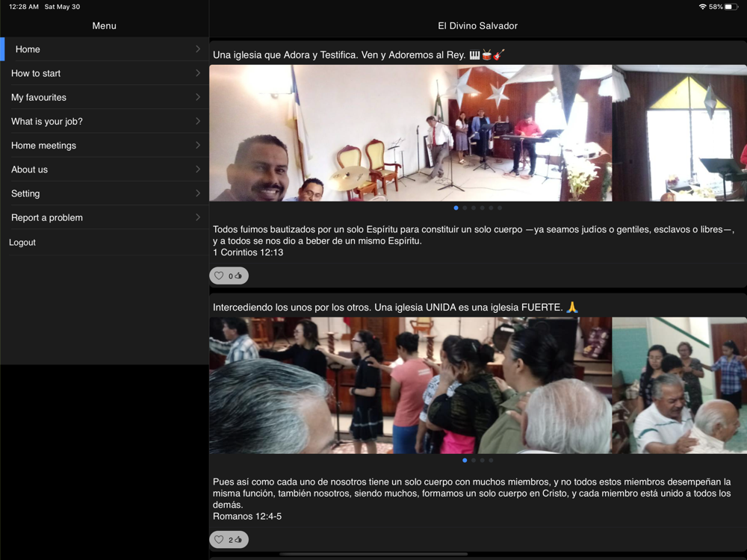
Task: Open My favourites chevron arrow
Action: coord(198,97)
